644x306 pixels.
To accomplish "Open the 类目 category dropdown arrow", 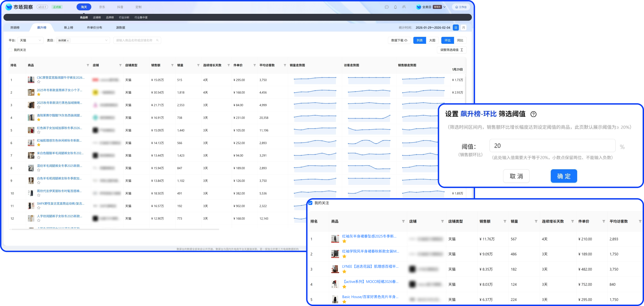I will 106,40.
